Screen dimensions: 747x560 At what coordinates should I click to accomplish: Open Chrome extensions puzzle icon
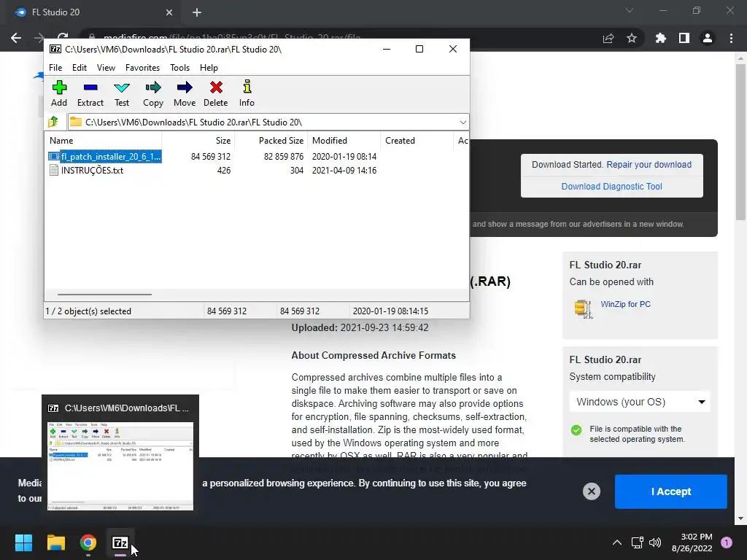click(661, 38)
